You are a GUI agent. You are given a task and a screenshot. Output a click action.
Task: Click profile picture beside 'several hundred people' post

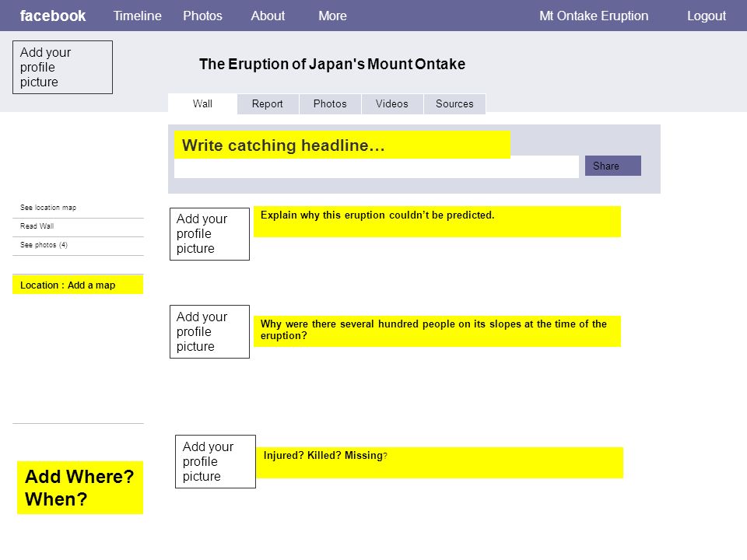[x=209, y=331]
